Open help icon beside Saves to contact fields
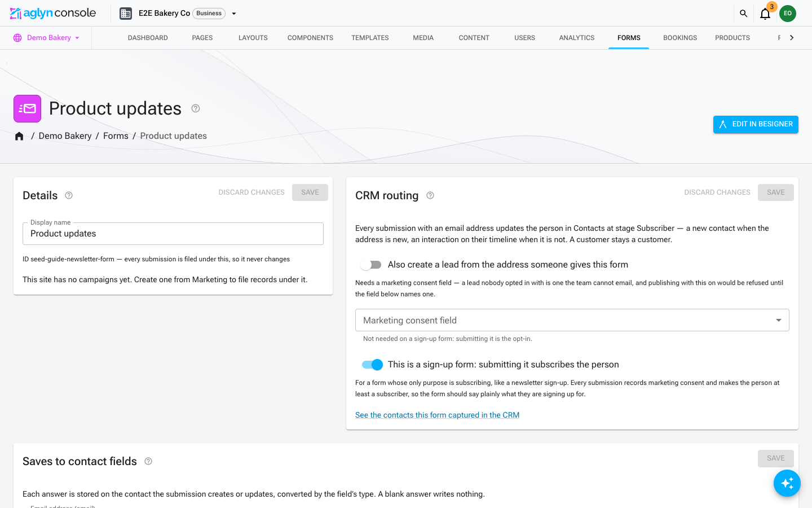Image resolution: width=812 pixels, height=508 pixels. (148, 461)
